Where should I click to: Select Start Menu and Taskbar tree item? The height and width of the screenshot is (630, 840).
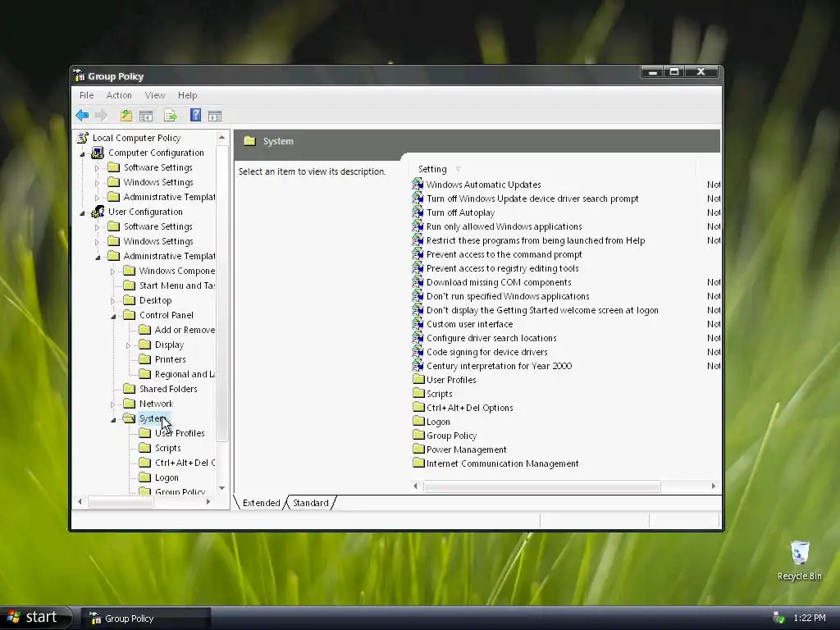click(x=177, y=285)
